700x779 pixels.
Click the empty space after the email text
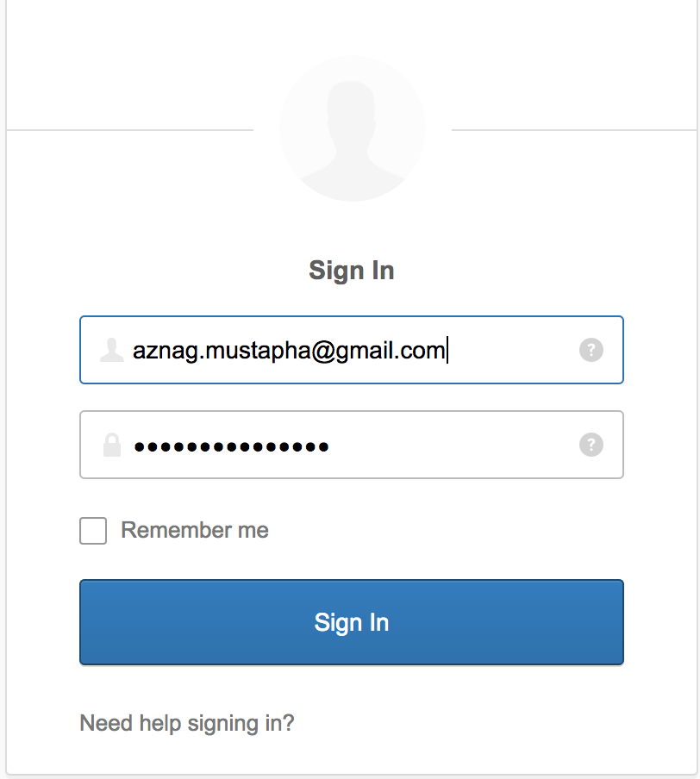512,350
